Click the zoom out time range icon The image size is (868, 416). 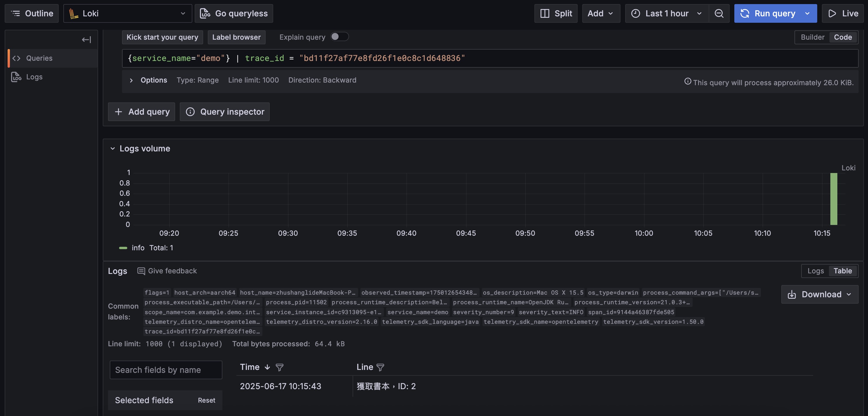[719, 13]
